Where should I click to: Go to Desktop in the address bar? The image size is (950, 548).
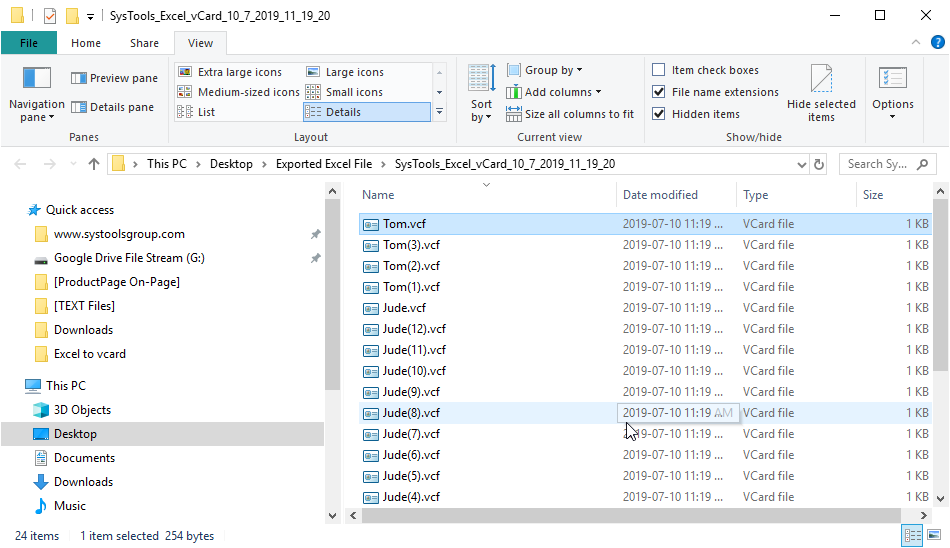[231, 164]
